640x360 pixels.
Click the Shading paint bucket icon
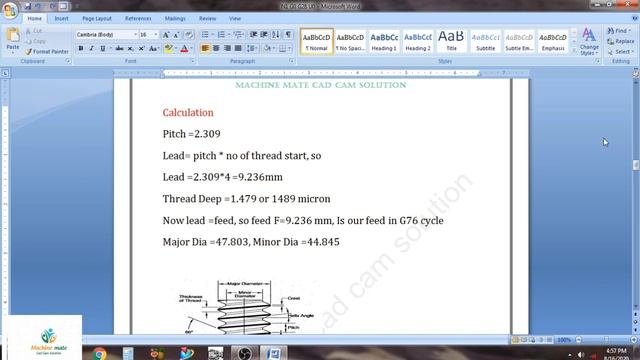(x=267, y=49)
